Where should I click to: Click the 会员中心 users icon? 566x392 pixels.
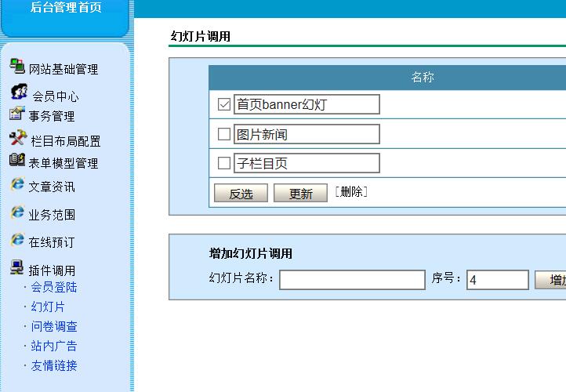(19, 93)
